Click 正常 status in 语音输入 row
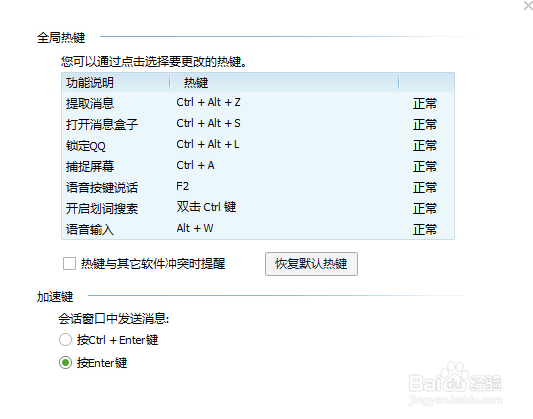 point(425,229)
